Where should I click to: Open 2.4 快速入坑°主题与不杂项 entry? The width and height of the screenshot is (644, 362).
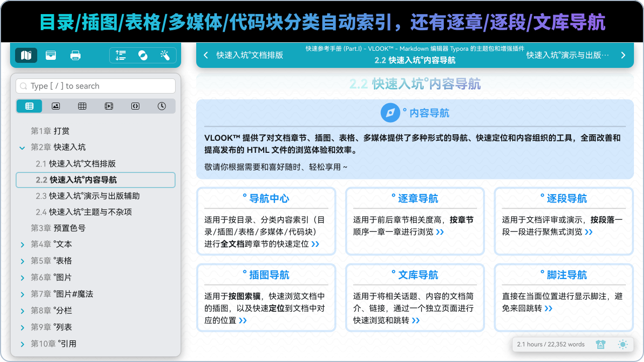84,212
